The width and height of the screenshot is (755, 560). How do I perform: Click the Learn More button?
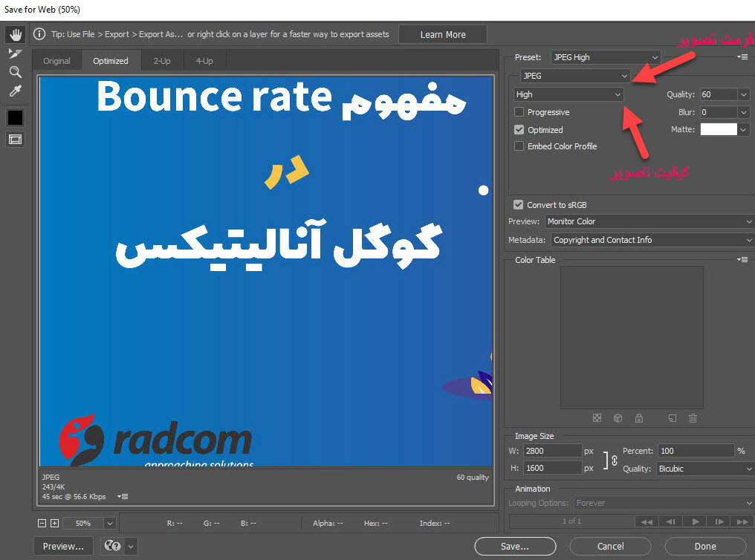pos(442,33)
